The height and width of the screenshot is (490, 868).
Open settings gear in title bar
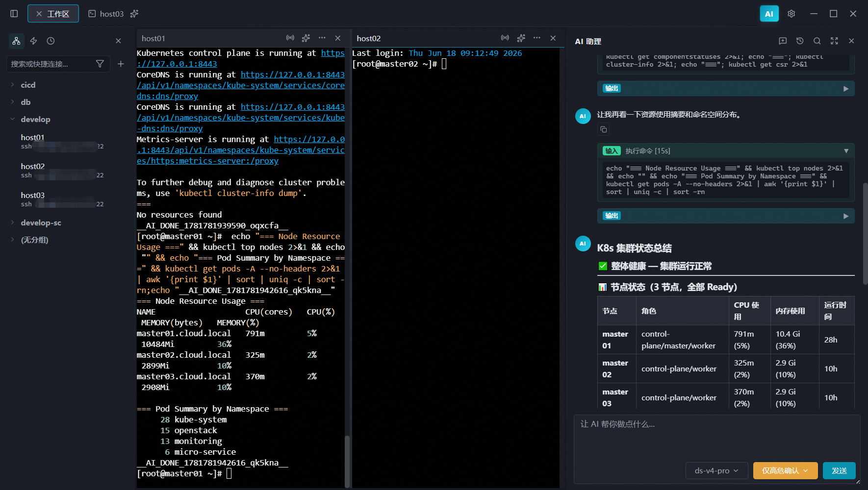(791, 14)
